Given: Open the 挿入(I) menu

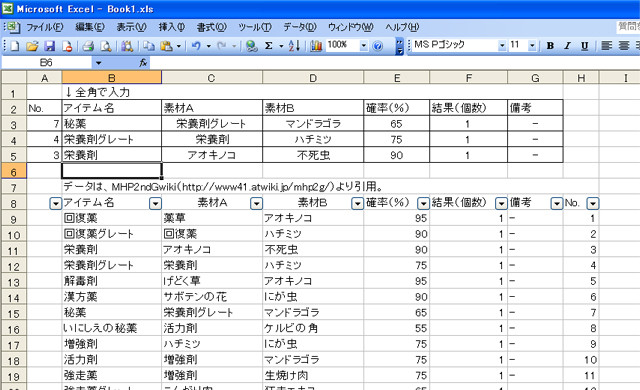Looking at the screenshot, I should 172,27.
